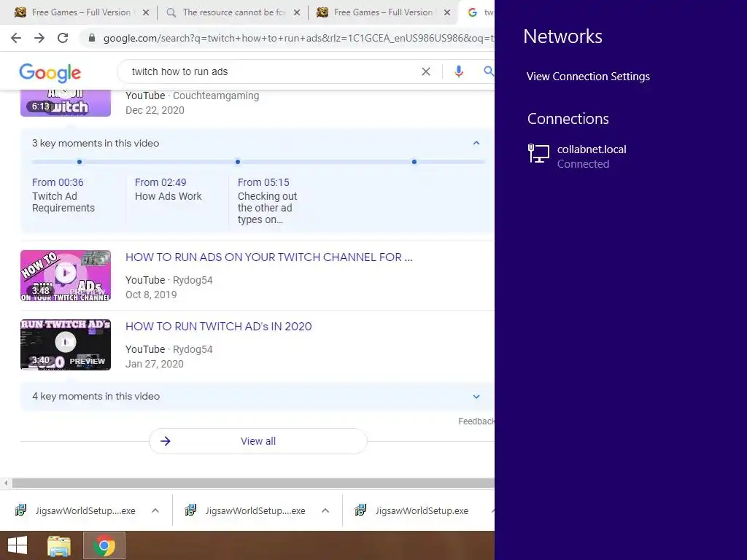Switch to the Google search tab
The image size is (747, 560).
click(479, 12)
